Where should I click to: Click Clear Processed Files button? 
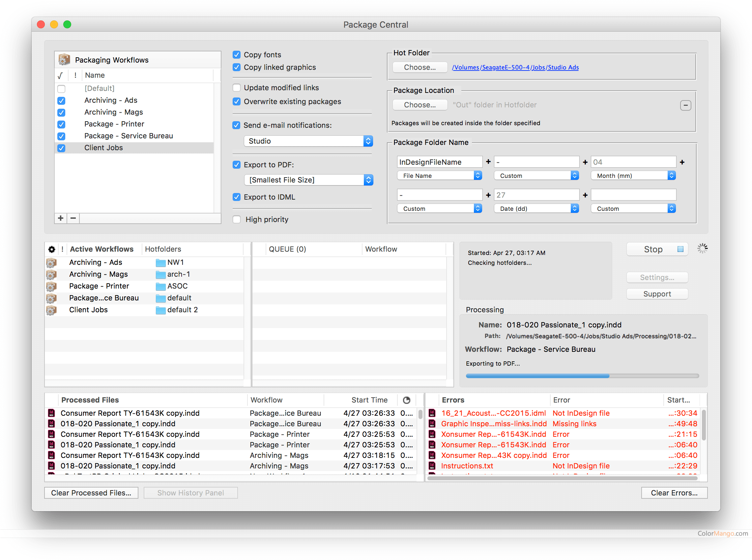click(91, 493)
